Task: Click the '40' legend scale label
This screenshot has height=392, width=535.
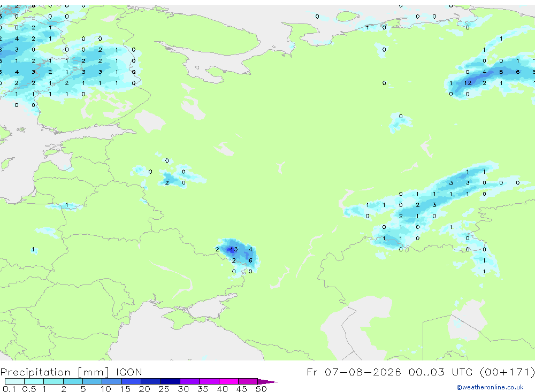Action: click(223, 389)
